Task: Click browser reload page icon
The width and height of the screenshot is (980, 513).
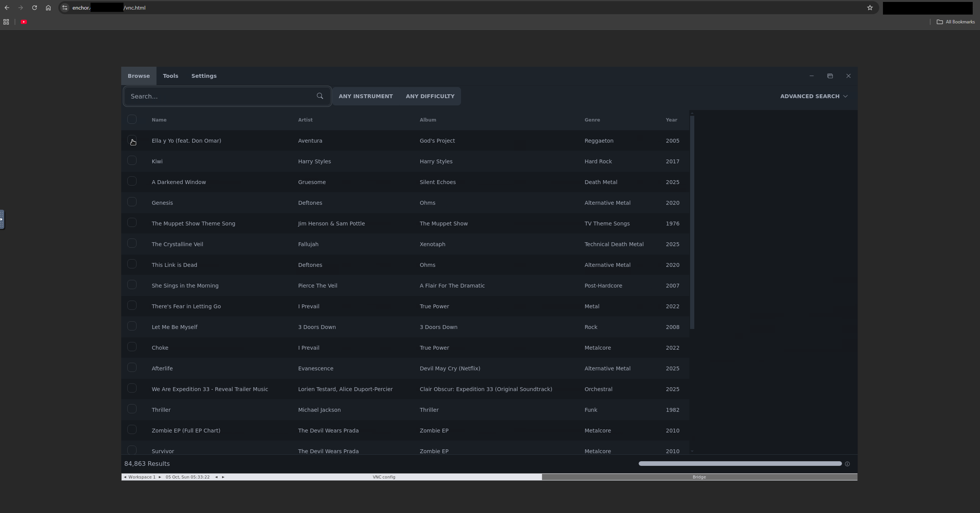Action: coord(35,8)
